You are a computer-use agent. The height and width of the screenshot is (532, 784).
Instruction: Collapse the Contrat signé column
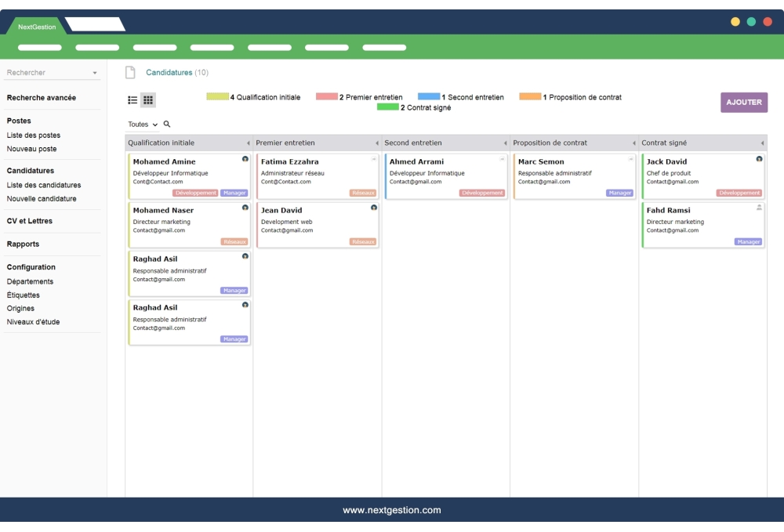[x=762, y=143]
